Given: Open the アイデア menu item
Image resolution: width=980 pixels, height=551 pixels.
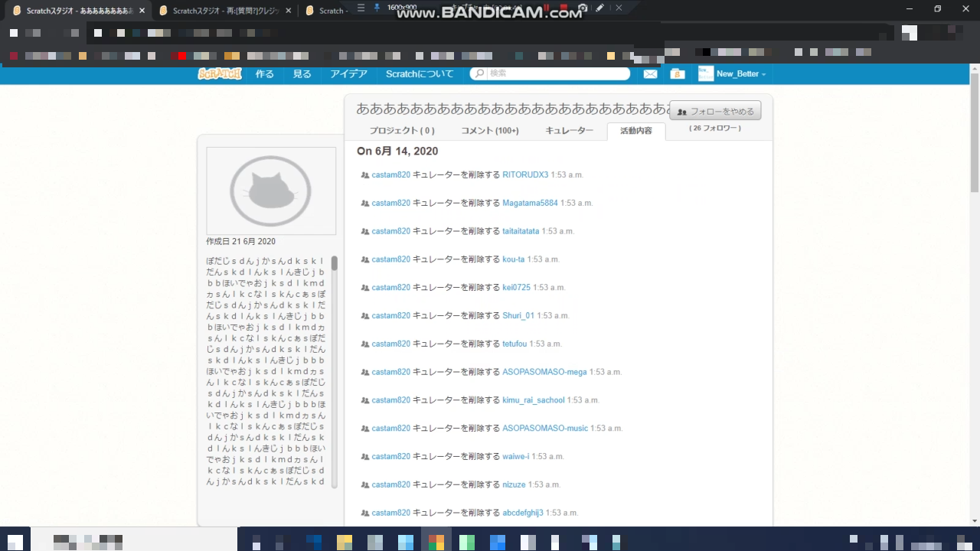Looking at the screenshot, I should click(348, 74).
